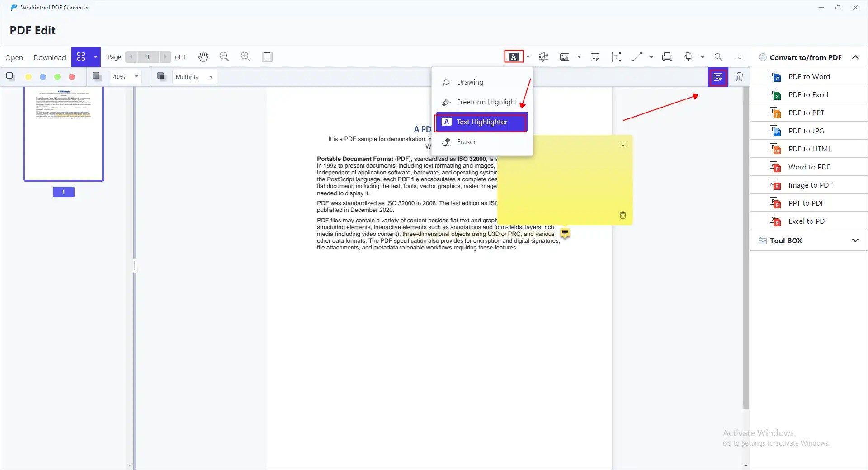Select the freehand signature tool
This screenshot has height=470, width=868.
543,57
